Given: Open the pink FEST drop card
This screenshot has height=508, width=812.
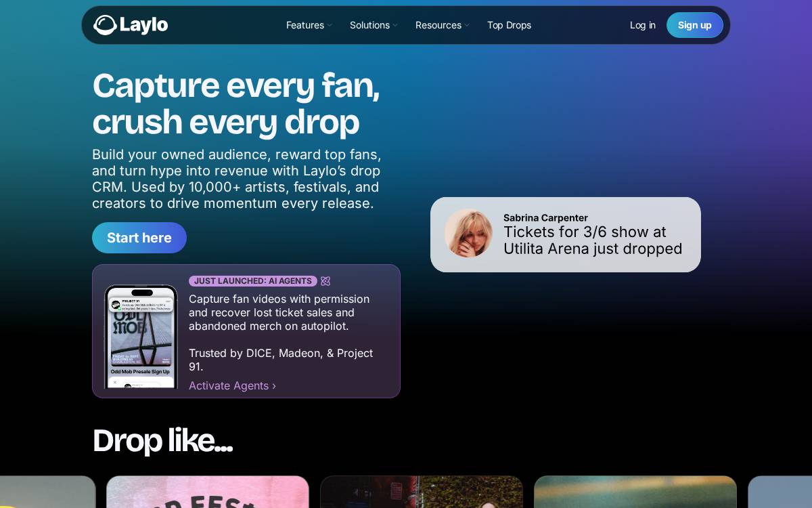Looking at the screenshot, I should 208,492.
